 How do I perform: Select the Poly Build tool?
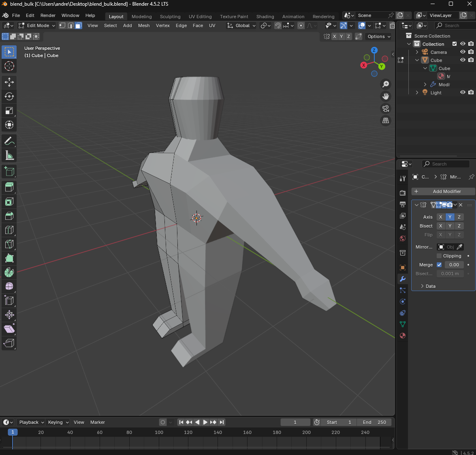point(9,258)
